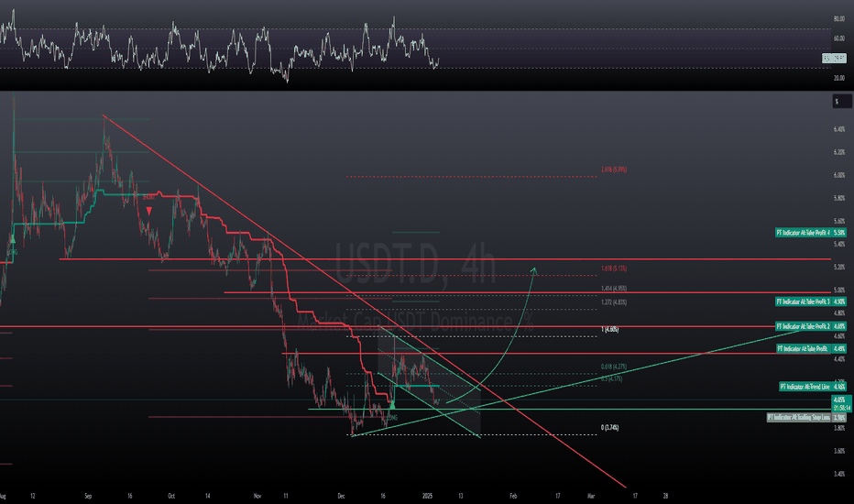This screenshot has width=854, height=504.
Task: Click the FT Indicator Take Profit 4 label
Action: 810,233
